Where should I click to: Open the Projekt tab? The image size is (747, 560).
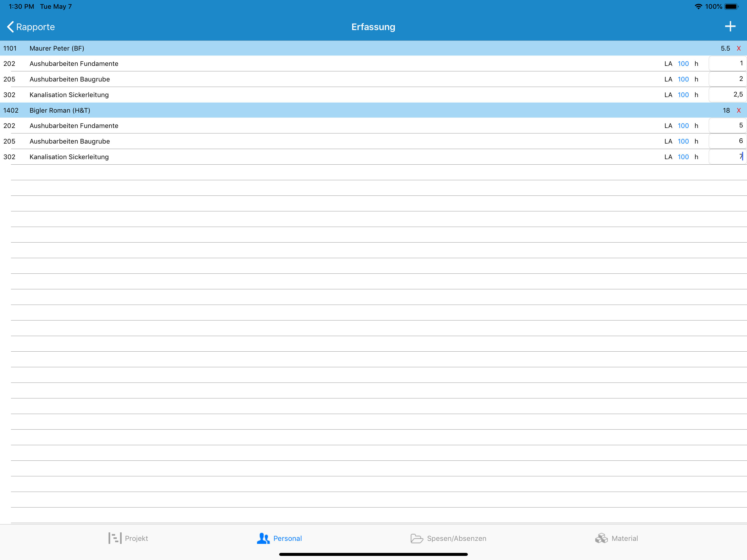128,538
